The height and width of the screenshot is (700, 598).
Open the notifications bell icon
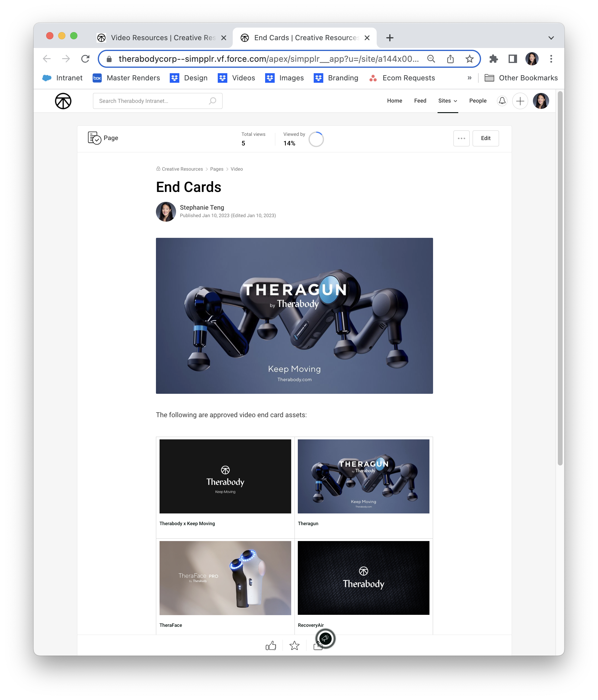(x=502, y=101)
